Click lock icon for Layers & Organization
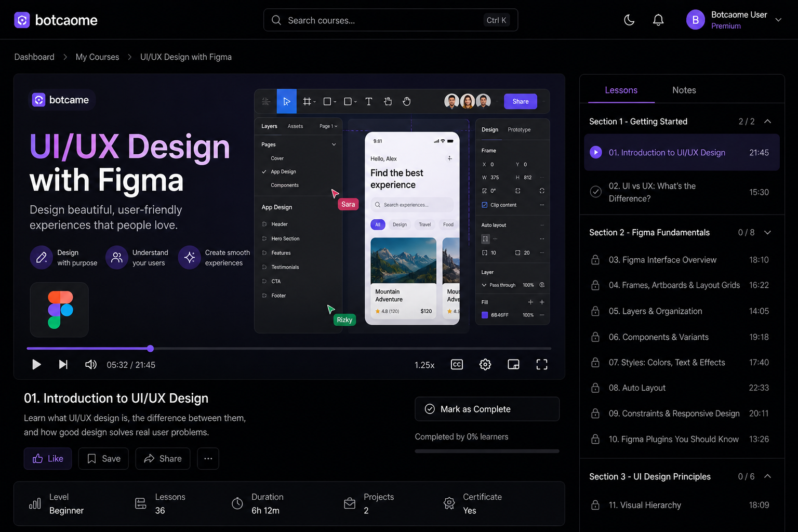 [x=595, y=311]
